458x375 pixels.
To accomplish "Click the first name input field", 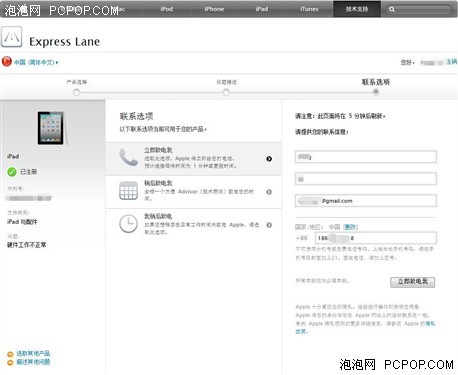I will [366, 157].
